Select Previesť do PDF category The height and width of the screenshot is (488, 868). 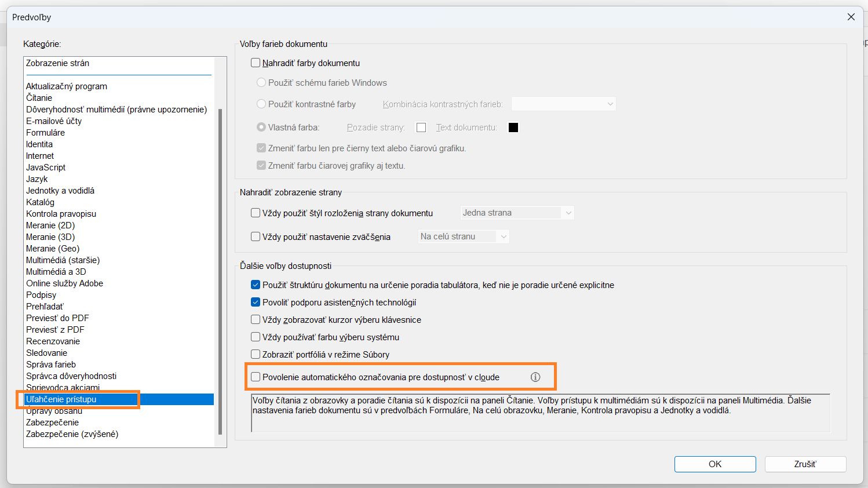click(57, 318)
